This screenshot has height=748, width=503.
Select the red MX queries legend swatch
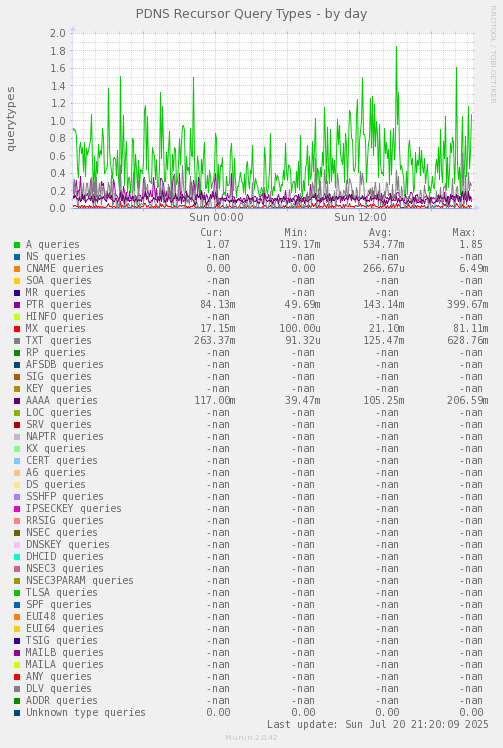click(x=17, y=329)
